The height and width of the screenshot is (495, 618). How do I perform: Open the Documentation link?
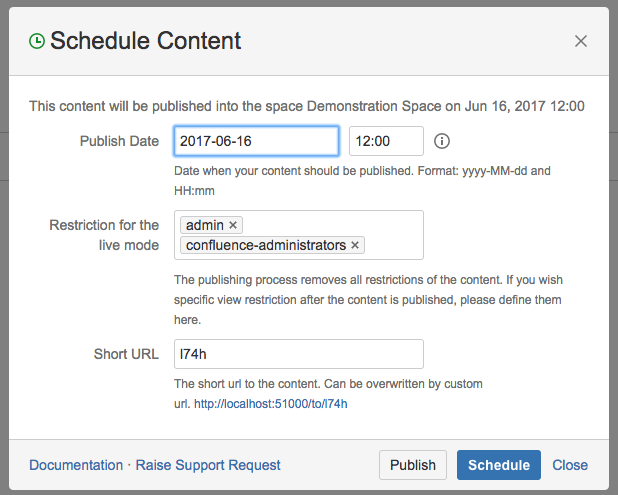(x=75, y=465)
